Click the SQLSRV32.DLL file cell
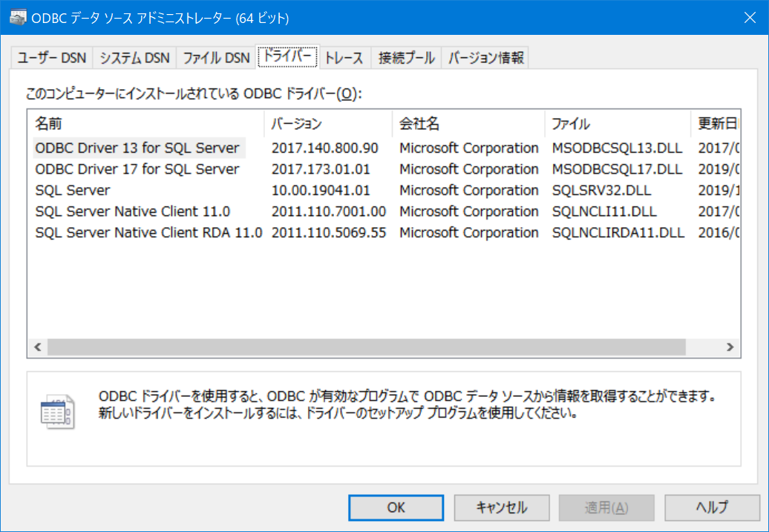 [601, 190]
